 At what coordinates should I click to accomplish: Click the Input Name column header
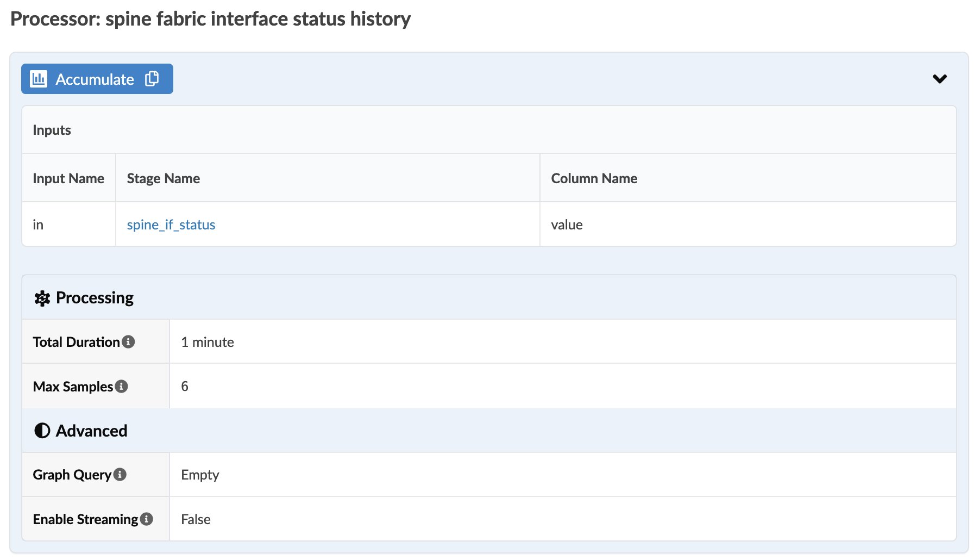(x=68, y=178)
